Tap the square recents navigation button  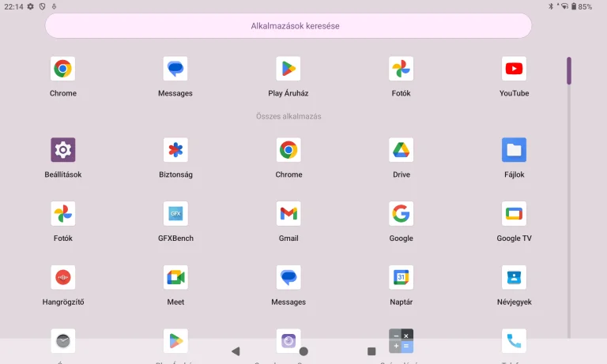[371, 351]
